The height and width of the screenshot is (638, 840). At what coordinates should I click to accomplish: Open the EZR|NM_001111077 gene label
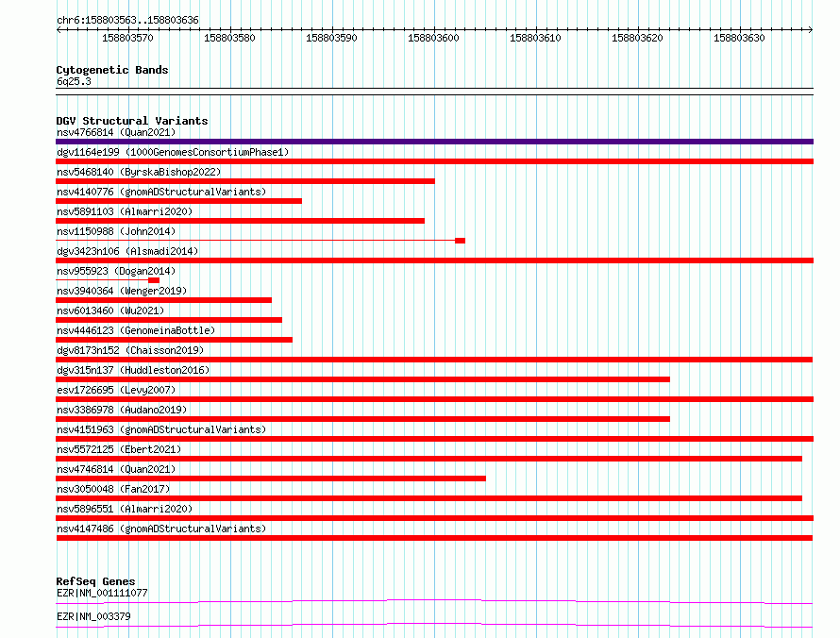coord(102,593)
